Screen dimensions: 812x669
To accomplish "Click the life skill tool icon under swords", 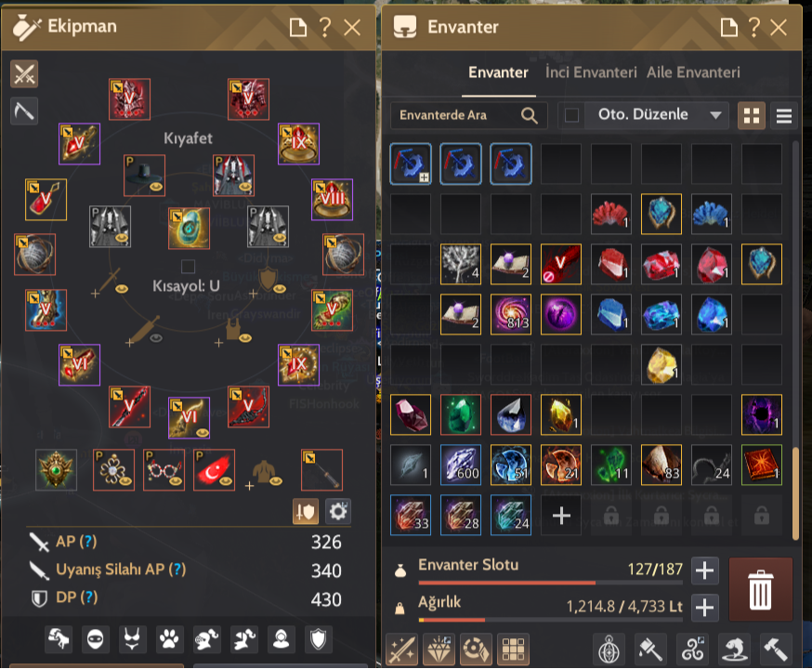I will click(x=24, y=111).
